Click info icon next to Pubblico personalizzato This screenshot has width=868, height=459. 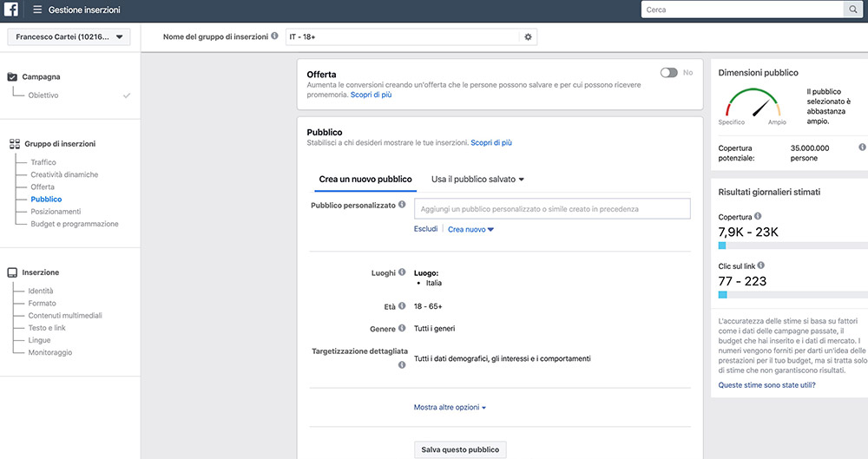point(402,204)
